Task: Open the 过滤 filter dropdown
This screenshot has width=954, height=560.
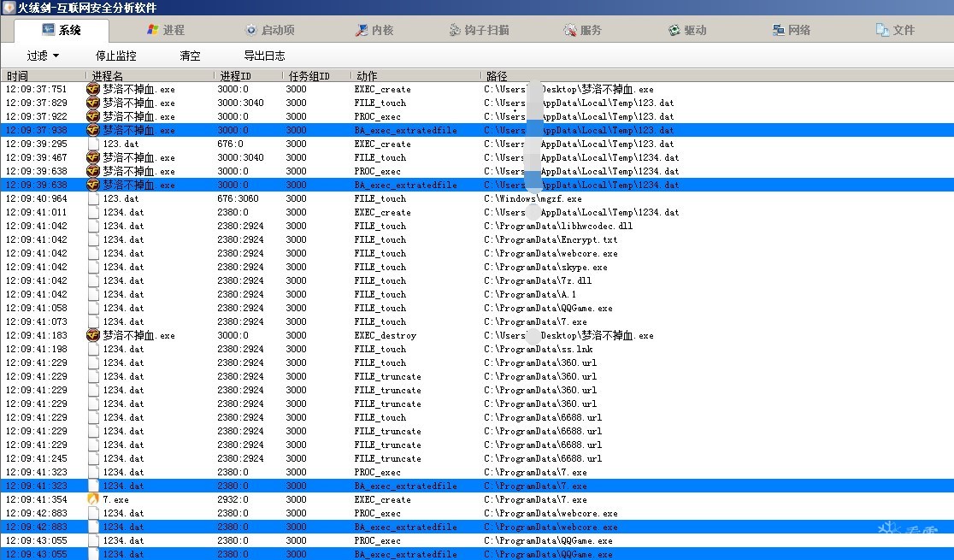Action: click(43, 56)
